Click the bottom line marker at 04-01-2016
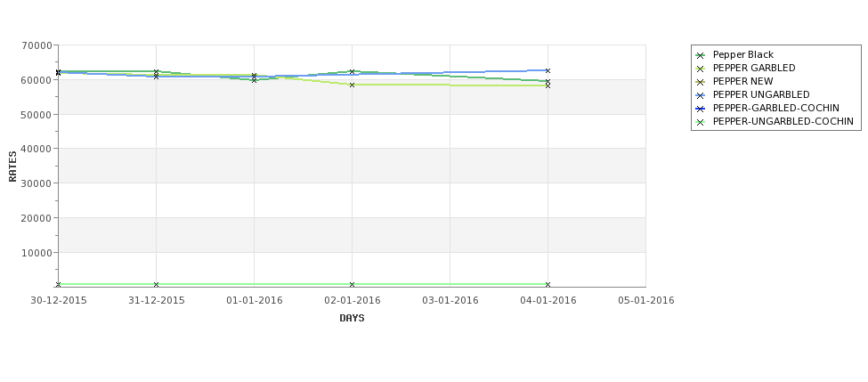 548,285
